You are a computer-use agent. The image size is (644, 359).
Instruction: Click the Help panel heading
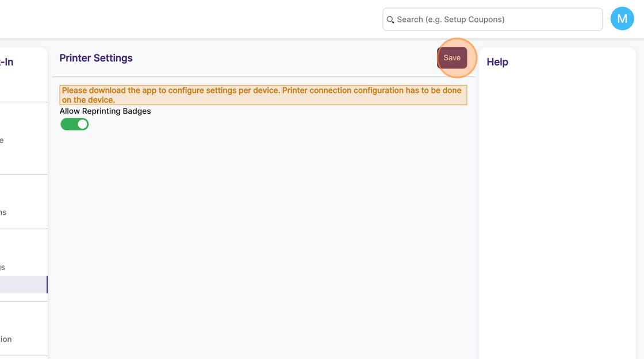coord(497,62)
